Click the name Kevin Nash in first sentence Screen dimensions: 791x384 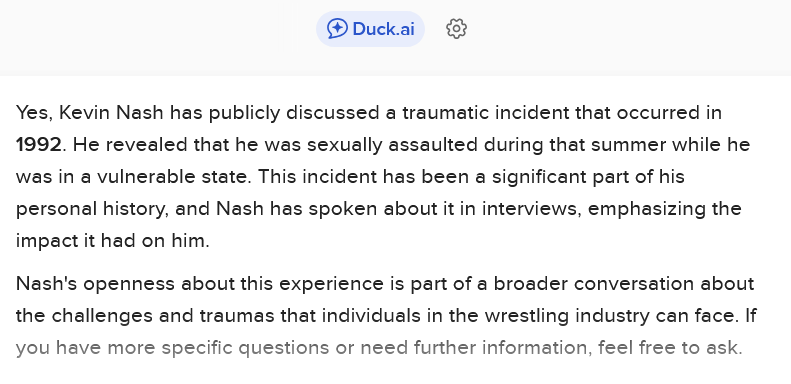tap(111, 113)
